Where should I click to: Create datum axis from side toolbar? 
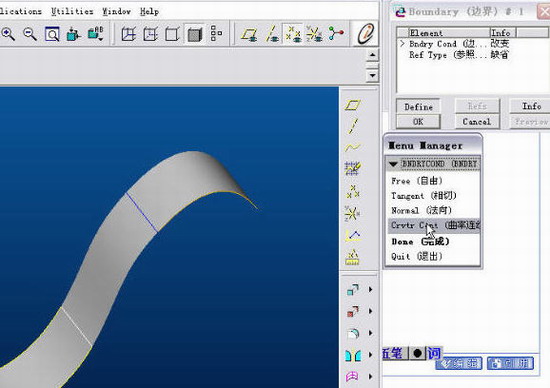click(x=353, y=126)
